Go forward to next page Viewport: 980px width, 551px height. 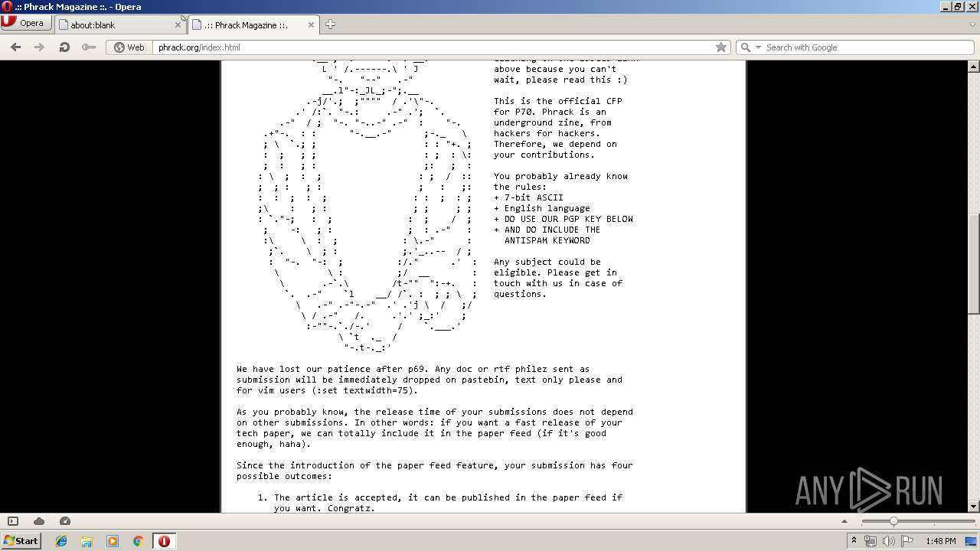click(x=39, y=47)
